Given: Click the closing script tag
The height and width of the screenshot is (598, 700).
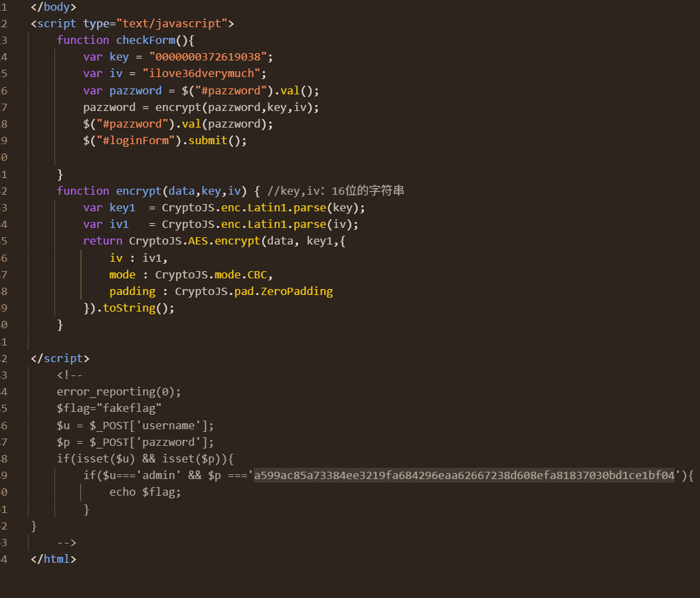Looking at the screenshot, I should click(60, 359).
